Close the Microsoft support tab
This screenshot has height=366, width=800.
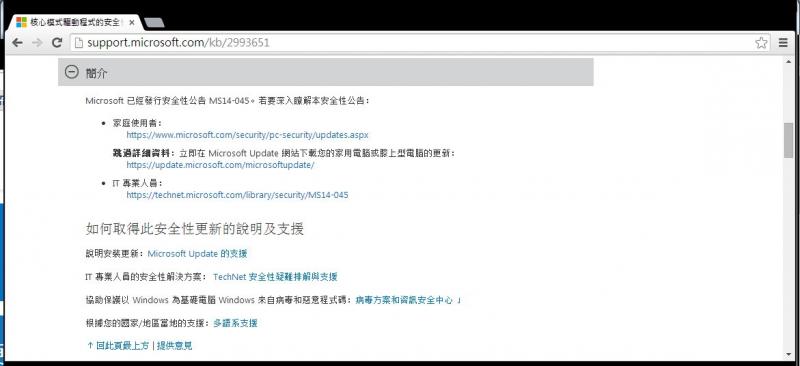[x=132, y=23]
